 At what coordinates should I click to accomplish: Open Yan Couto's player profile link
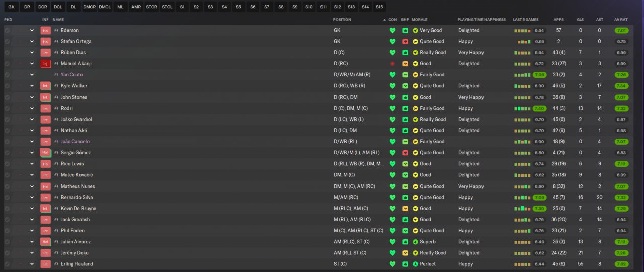click(72, 75)
